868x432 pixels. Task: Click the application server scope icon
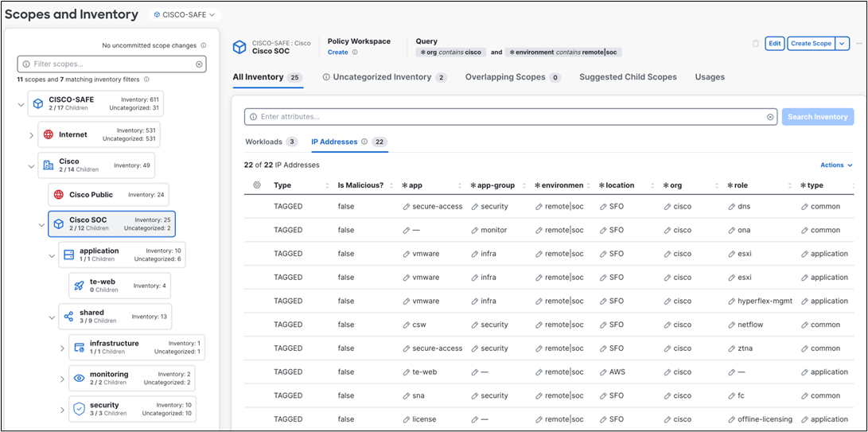(68, 255)
